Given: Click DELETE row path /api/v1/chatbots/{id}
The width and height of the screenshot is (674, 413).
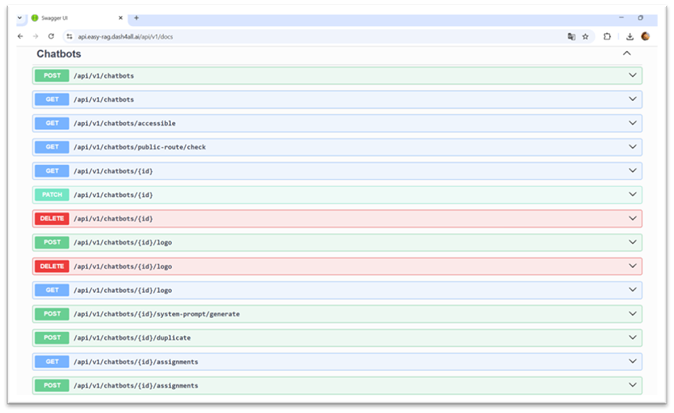Looking at the screenshot, I should click(x=113, y=219).
